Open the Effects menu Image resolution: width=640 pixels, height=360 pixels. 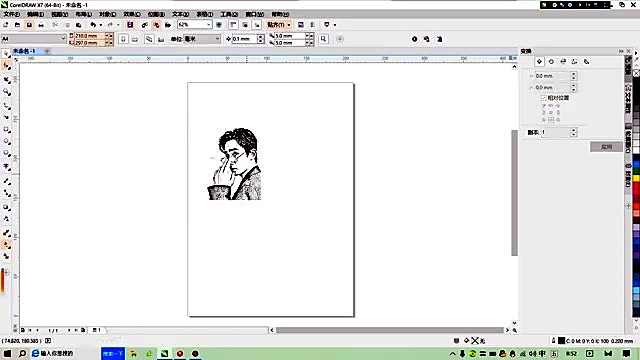click(132, 14)
